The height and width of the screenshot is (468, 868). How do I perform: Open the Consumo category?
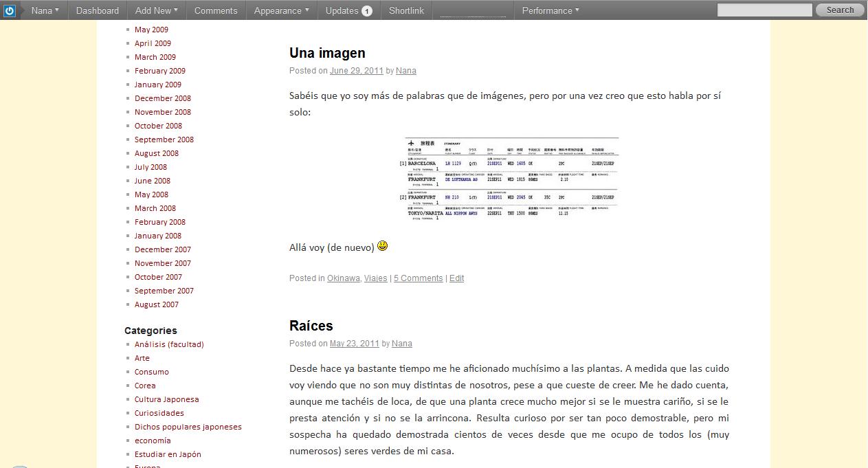pos(152,372)
